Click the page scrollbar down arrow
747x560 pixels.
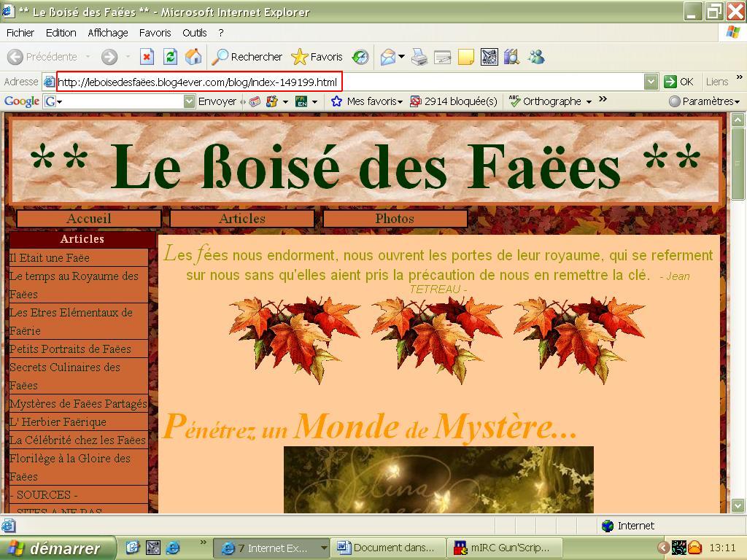[x=738, y=505]
